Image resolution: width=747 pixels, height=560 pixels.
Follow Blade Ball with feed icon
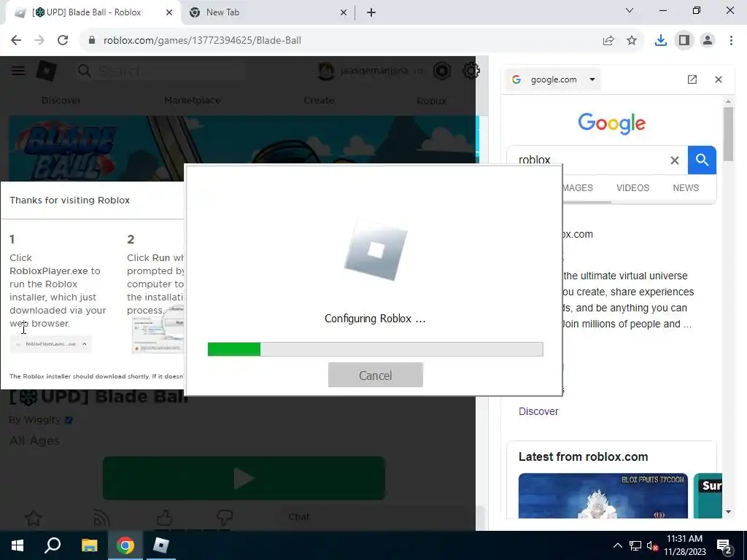(101, 518)
